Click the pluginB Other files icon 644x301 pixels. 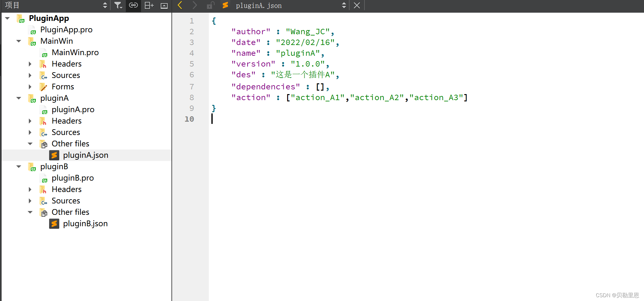(43, 212)
